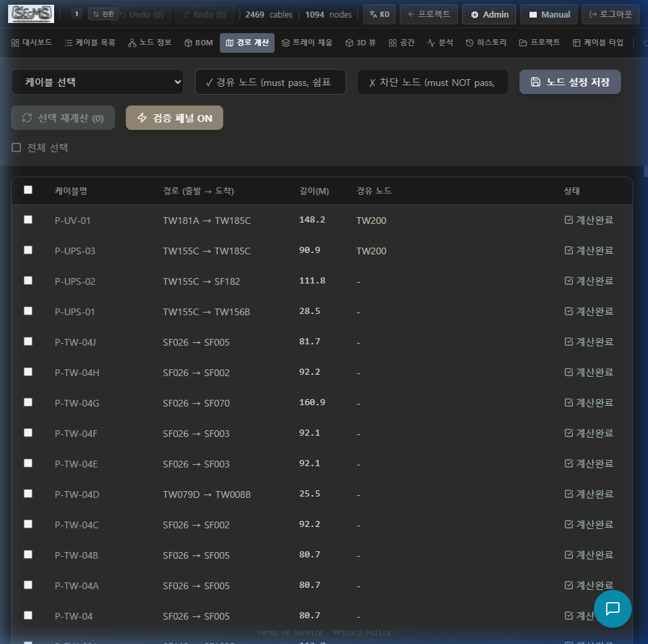Click cable name P-UV-01
648x644 pixels.
(x=72, y=221)
